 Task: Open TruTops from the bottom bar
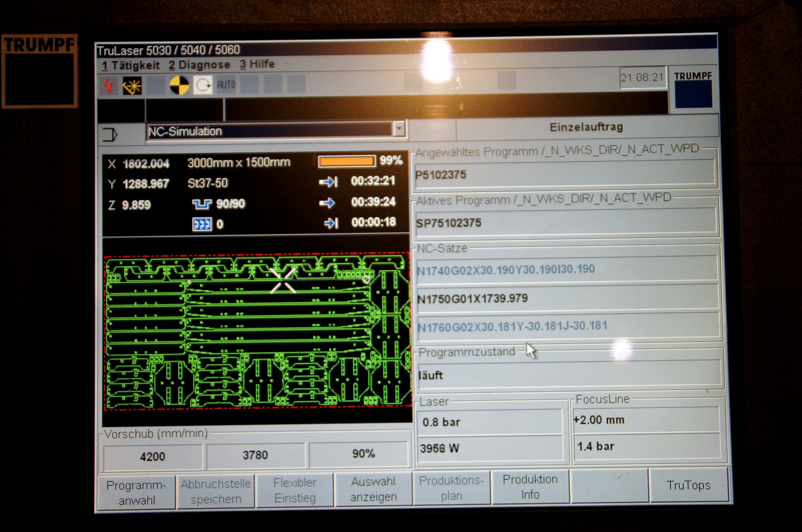[x=688, y=485]
